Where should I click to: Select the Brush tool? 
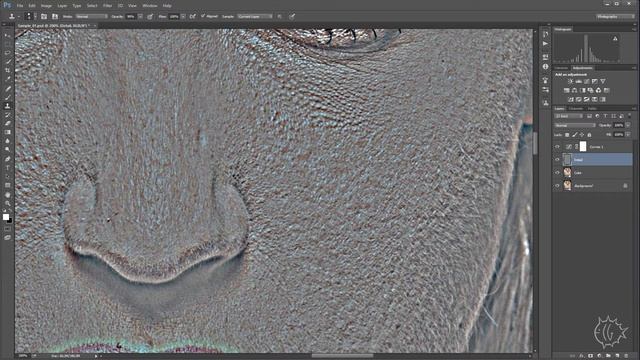tap(7, 97)
